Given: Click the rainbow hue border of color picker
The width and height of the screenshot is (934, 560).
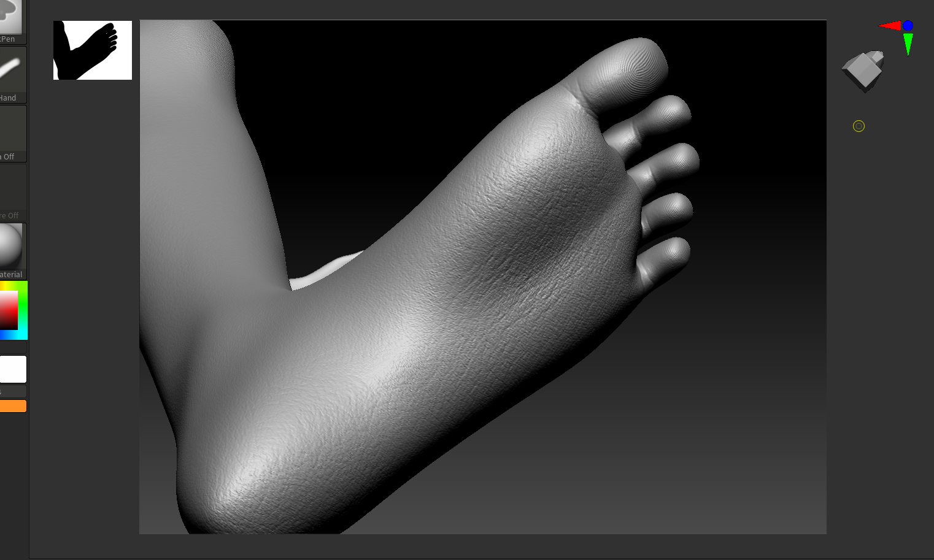Looking at the screenshot, I should click(x=23, y=310).
